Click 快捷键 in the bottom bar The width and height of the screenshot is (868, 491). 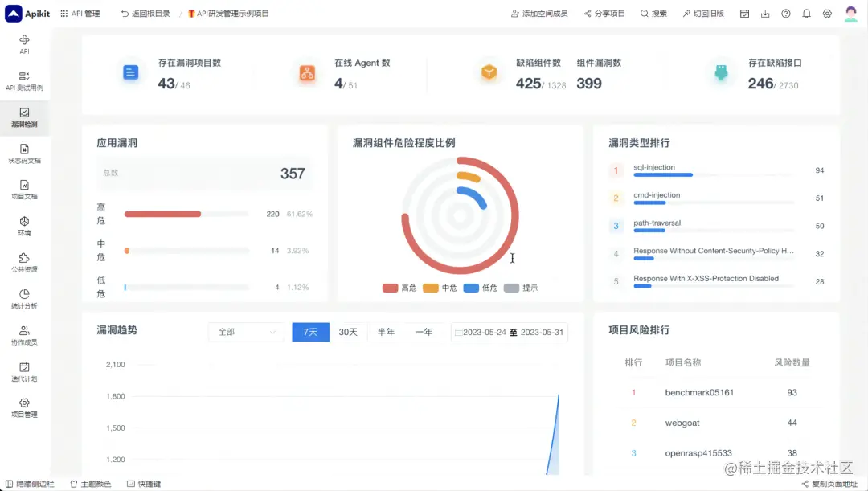click(x=144, y=484)
